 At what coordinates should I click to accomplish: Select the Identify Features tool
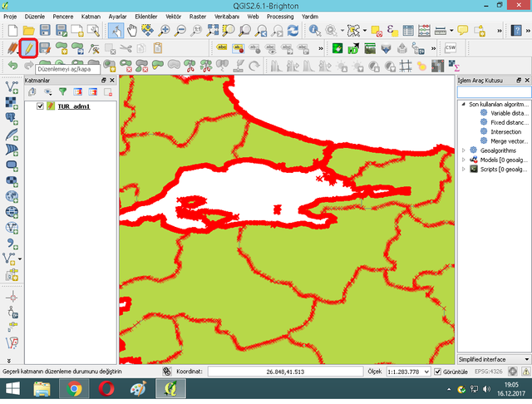(314, 31)
